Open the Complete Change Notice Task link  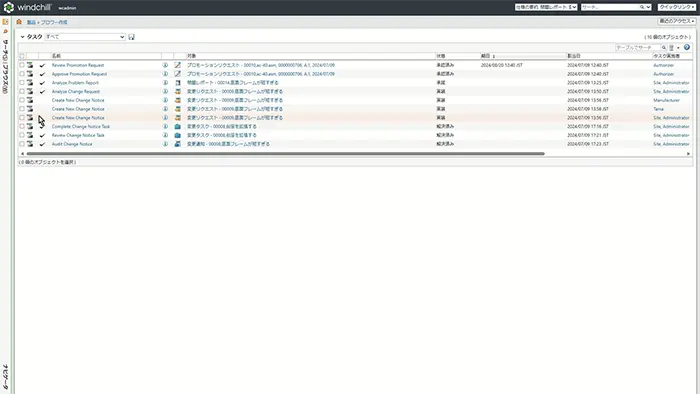(81, 126)
